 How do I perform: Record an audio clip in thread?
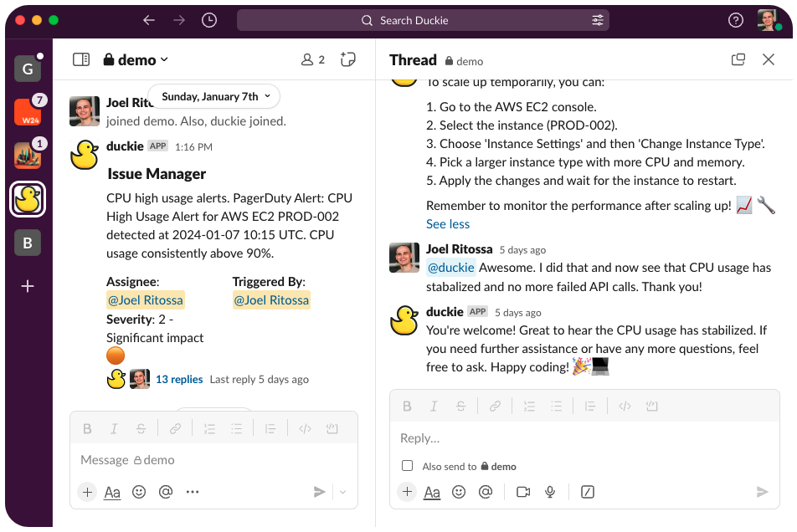550,492
